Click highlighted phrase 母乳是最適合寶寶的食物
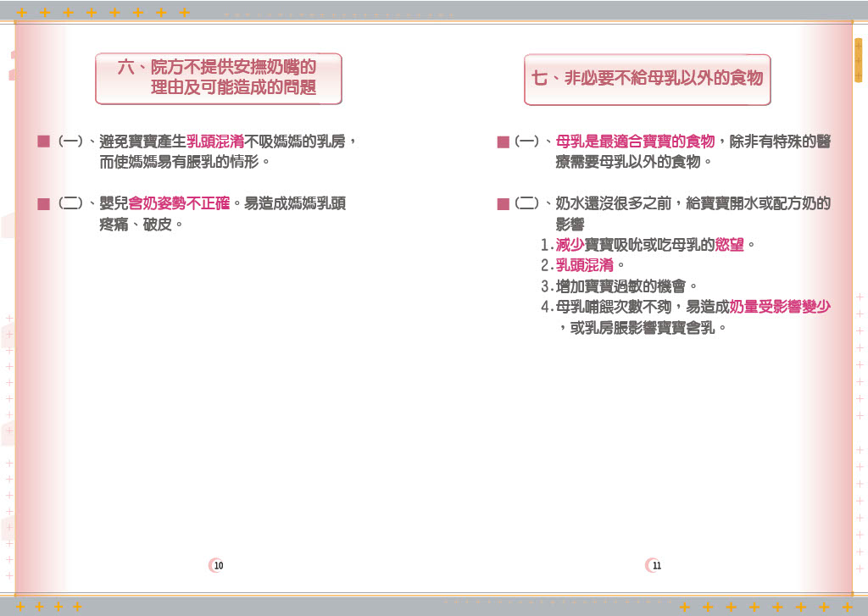The width and height of the screenshot is (868, 616). [635, 142]
